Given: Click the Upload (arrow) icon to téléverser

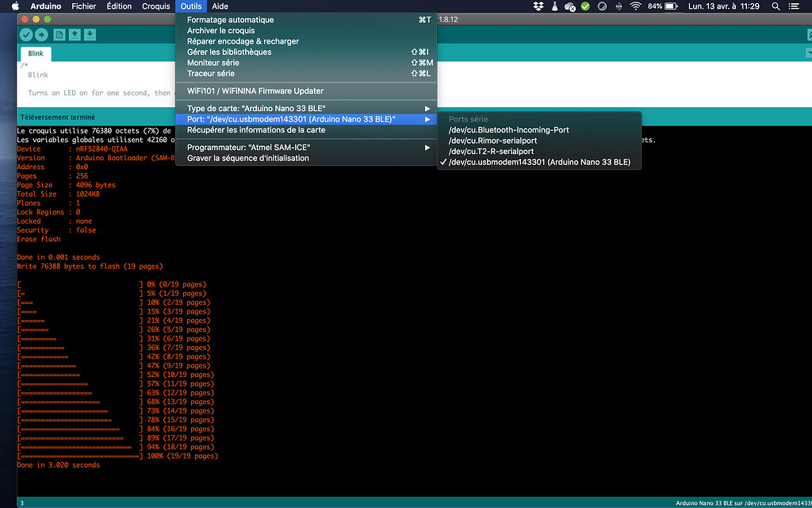Looking at the screenshot, I should pyautogui.click(x=40, y=34).
